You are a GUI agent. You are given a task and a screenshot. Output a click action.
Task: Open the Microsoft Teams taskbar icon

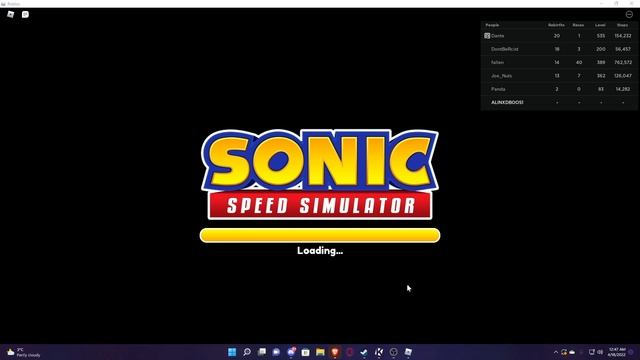(291, 352)
